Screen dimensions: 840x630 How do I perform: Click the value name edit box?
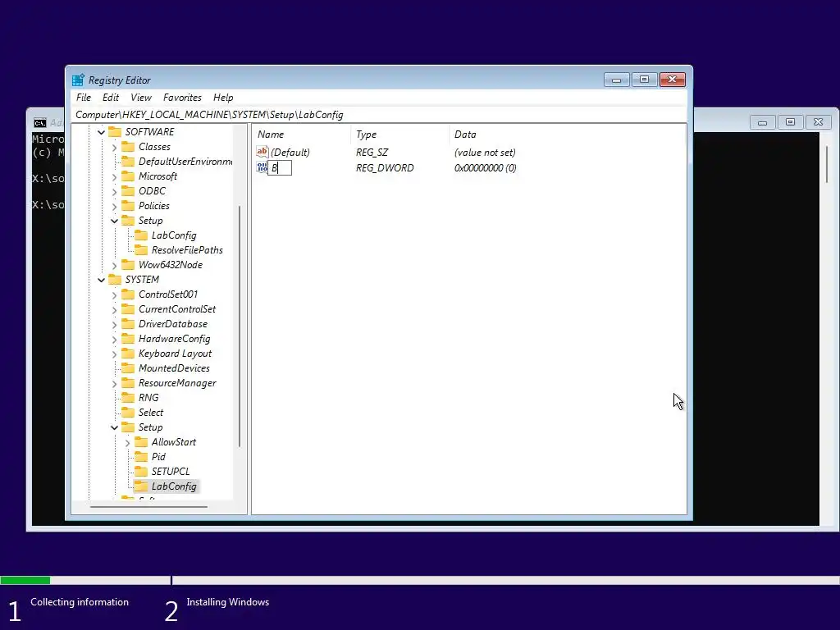280,167
